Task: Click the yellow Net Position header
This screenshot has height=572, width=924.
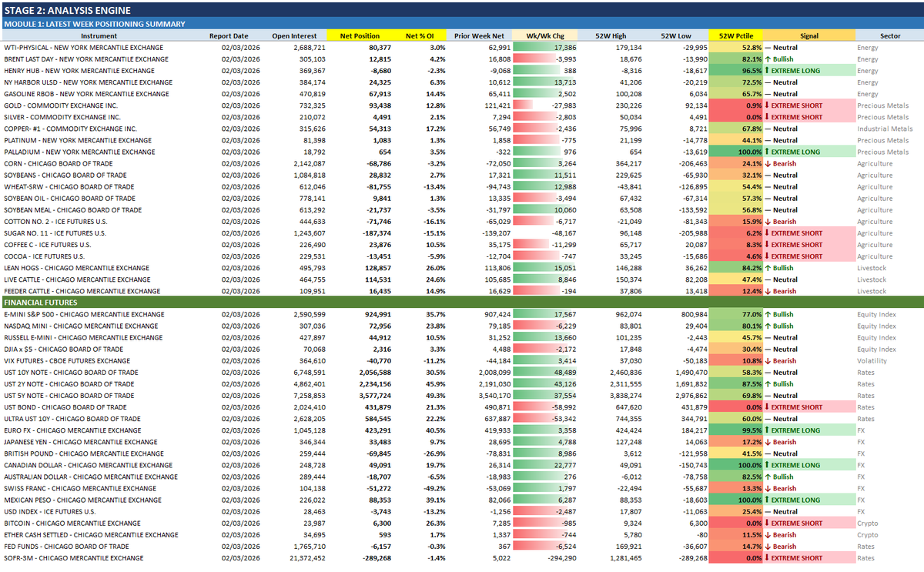Action: tap(361, 35)
